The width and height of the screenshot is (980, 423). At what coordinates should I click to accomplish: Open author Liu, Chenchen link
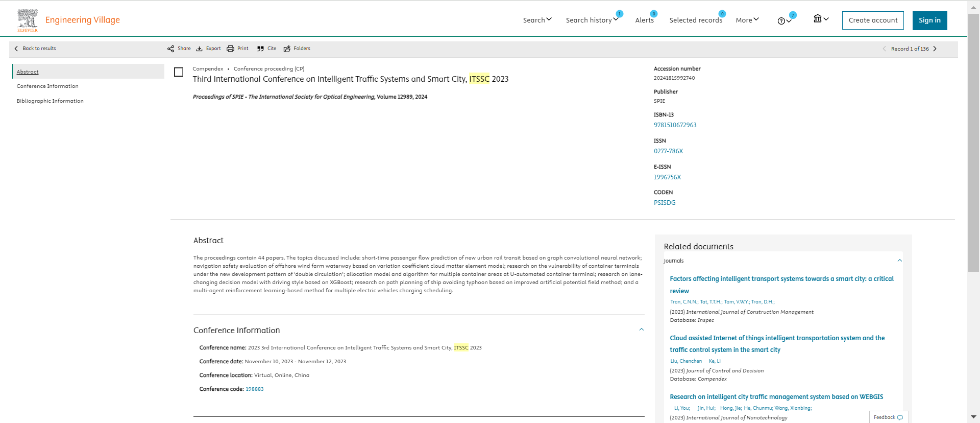pyautogui.click(x=686, y=361)
